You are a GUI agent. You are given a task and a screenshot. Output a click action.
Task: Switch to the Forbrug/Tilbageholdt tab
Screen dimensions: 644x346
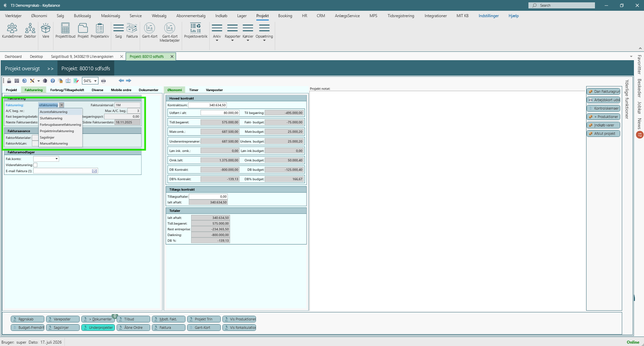(x=67, y=90)
